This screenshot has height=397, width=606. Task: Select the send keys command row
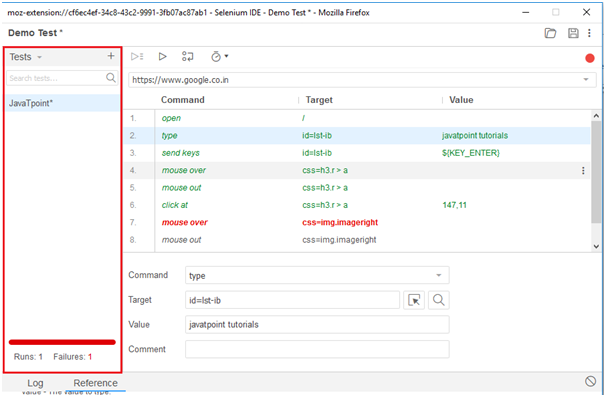click(x=357, y=153)
